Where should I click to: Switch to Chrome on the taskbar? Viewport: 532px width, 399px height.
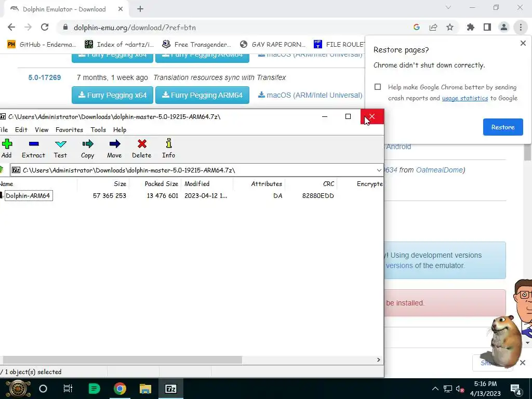120,389
